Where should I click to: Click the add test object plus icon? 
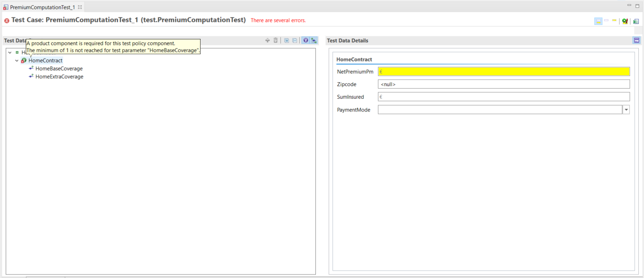(267, 40)
